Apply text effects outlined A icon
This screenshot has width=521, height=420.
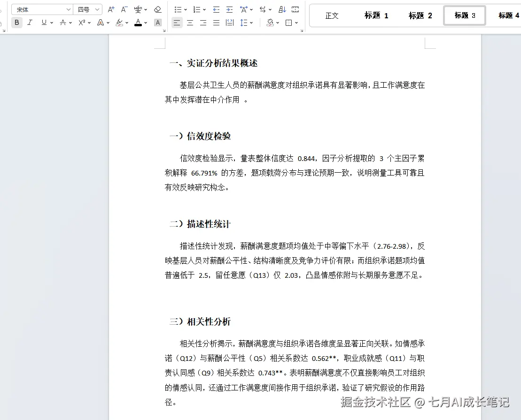[101, 23]
